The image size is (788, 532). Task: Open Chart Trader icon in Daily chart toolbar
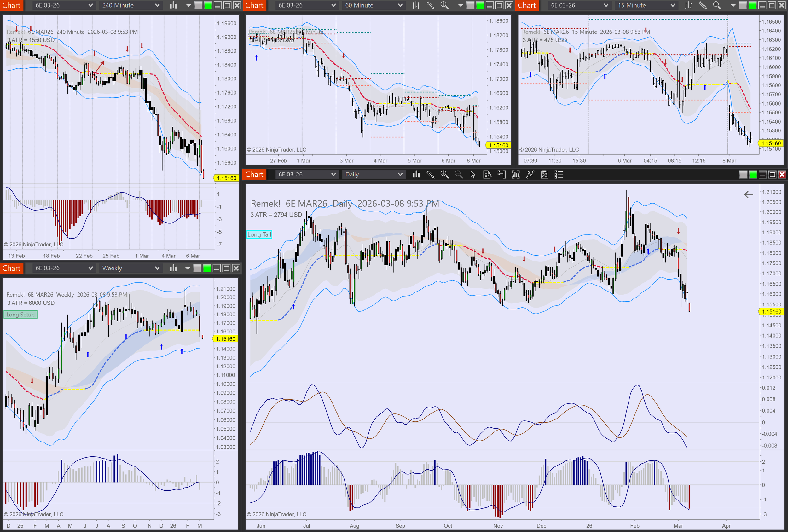click(x=501, y=175)
